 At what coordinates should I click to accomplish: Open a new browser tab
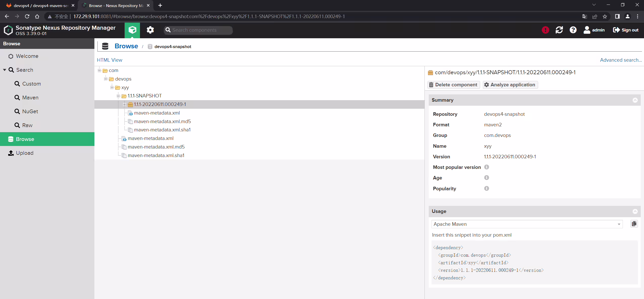[x=160, y=5]
